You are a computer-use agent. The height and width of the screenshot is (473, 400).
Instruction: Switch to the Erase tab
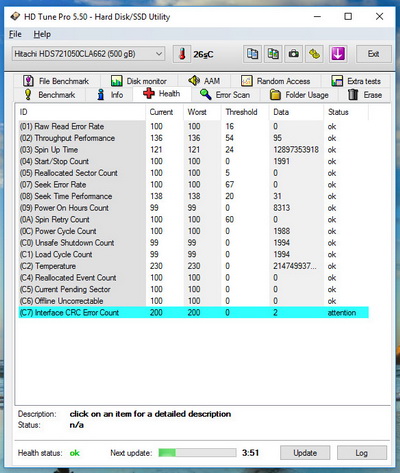pos(365,95)
